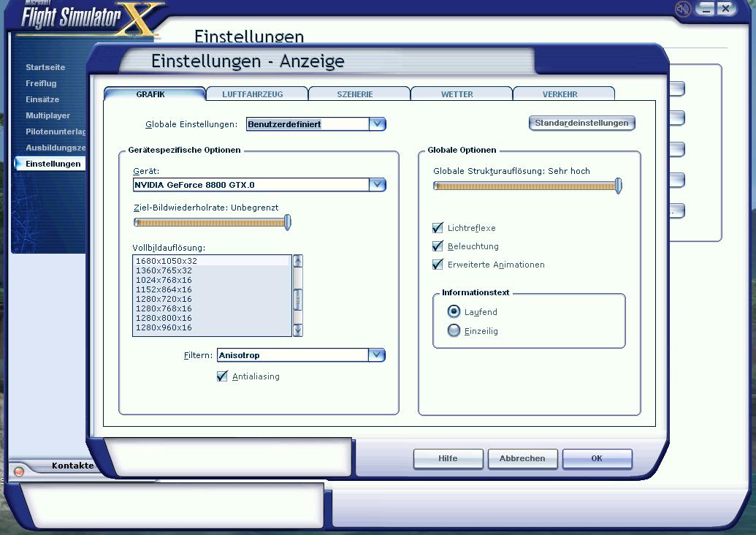Click the resolution list scrollbar thumb
Screen dimensions: 756x535
(298, 300)
